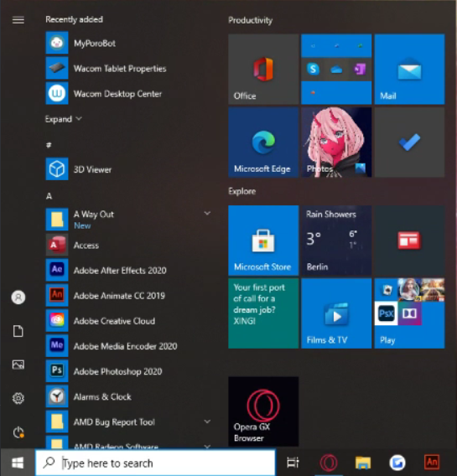Screen dimensions: 457x476
Task: Expand the AMD Radeon Software folder
Action: 207,446
